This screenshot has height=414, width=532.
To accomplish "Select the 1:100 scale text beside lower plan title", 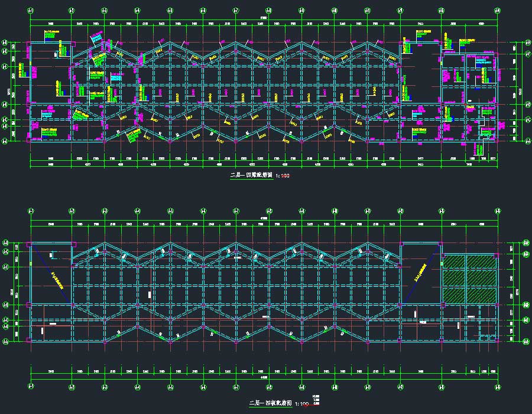I will pyautogui.click(x=301, y=404).
